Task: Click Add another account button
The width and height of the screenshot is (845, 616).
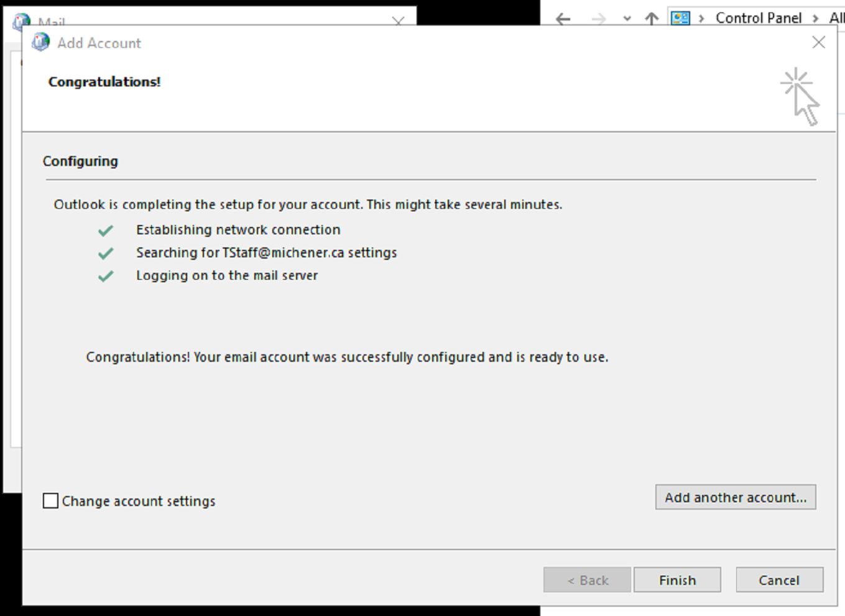Action: (x=735, y=497)
